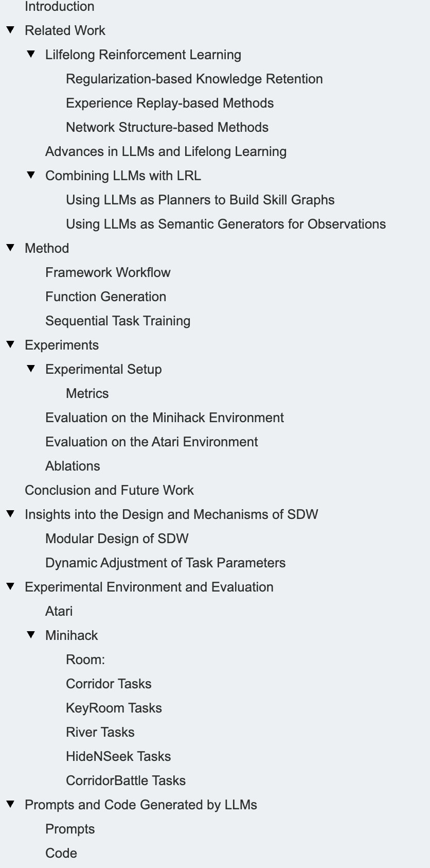Open Evaluation on the Atari Environment
430x868 pixels.
pyautogui.click(x=152, y=442)
